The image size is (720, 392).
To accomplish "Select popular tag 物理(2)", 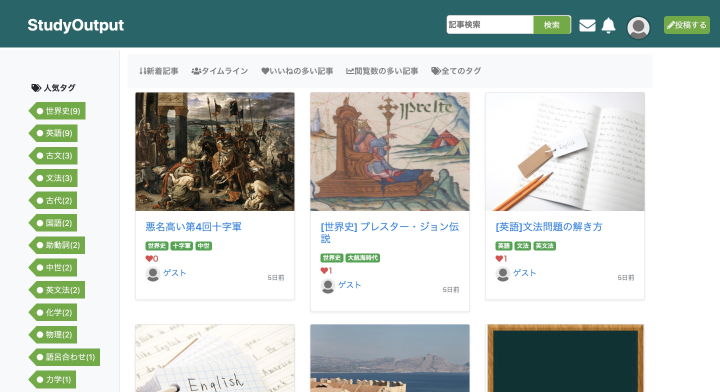I will pyautogui.click(x=53, y=335).
